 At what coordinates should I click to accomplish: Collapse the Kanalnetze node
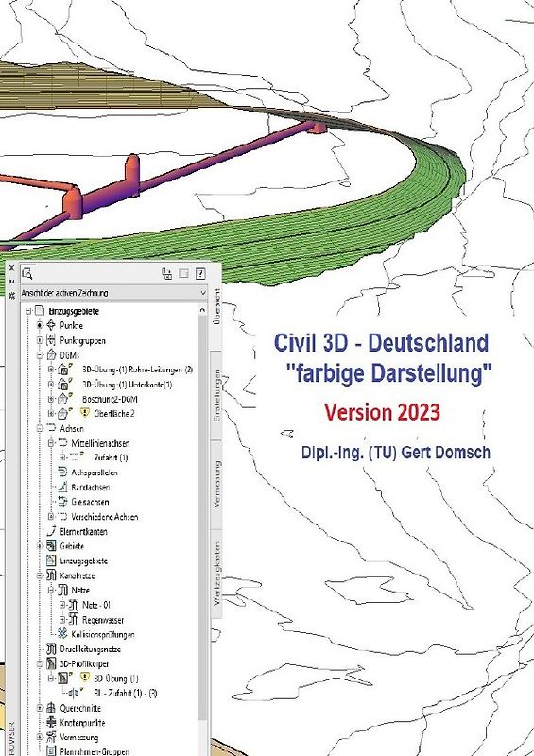[x=40, y=576]
